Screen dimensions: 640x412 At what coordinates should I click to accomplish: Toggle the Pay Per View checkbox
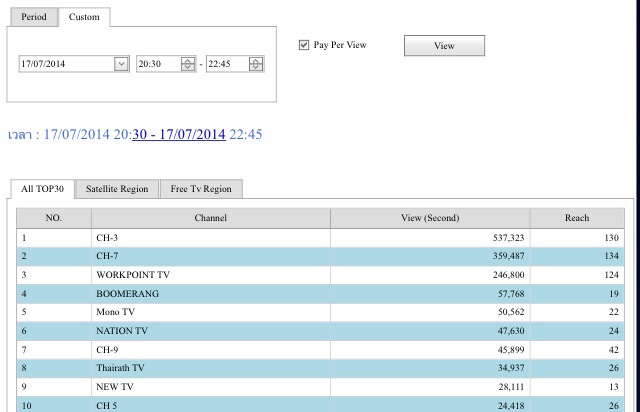pyautogui.click(x=304, y=45)
